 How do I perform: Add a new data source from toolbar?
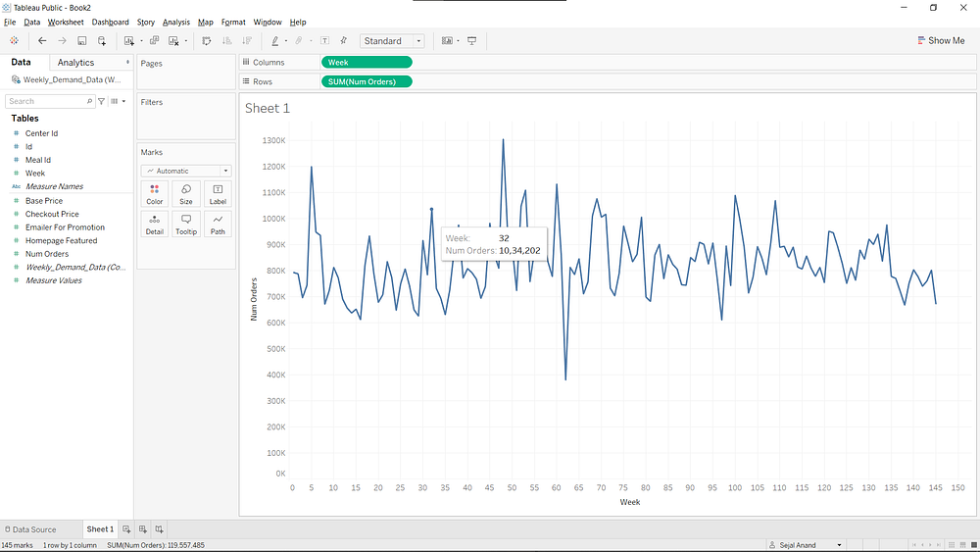click(101, 41)
